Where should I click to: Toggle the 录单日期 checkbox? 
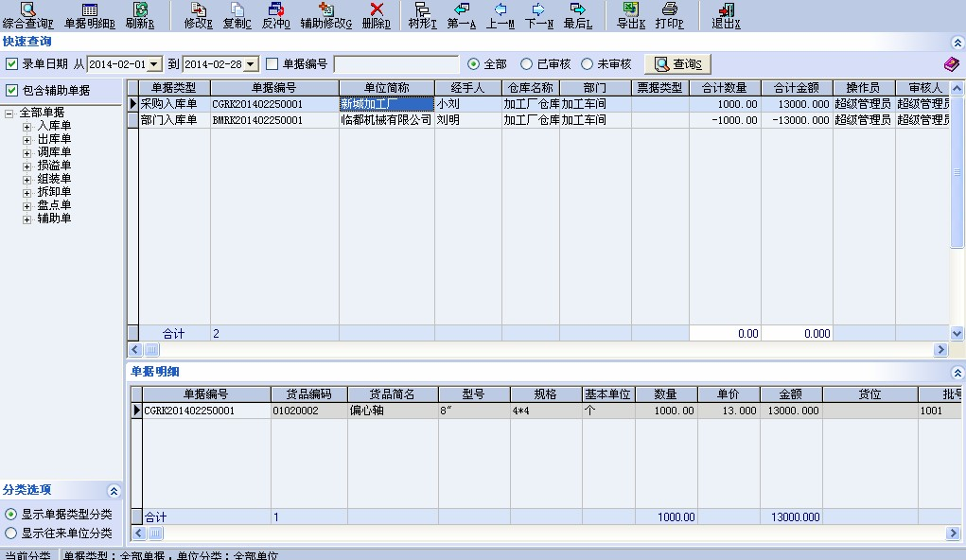tap(11, 64)
